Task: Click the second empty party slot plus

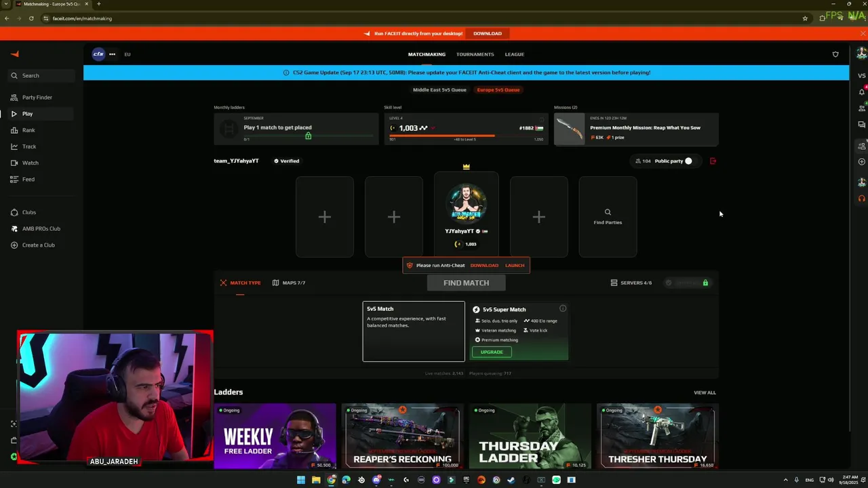Action: pos(394,217)
